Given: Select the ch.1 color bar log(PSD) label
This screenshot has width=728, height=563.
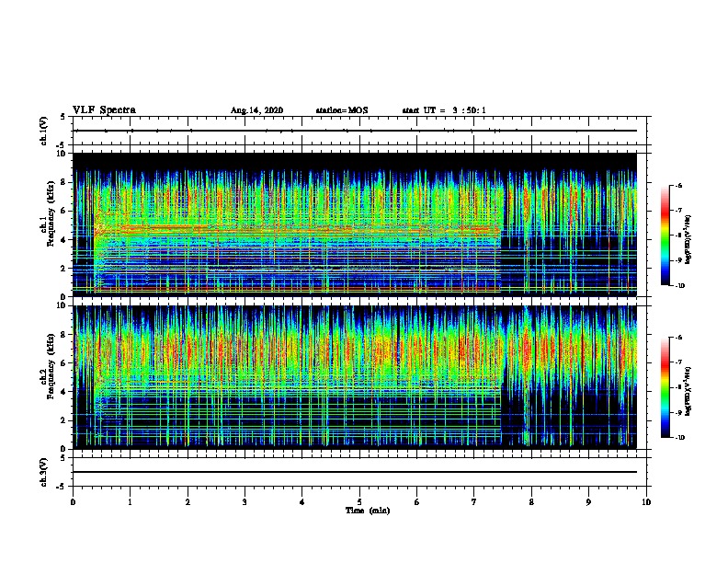Looking at the screenshot, I should click(688, 239).
